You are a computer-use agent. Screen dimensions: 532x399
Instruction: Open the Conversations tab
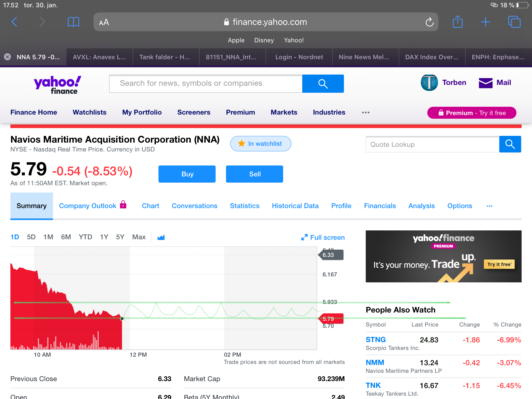tap(195, 206)
